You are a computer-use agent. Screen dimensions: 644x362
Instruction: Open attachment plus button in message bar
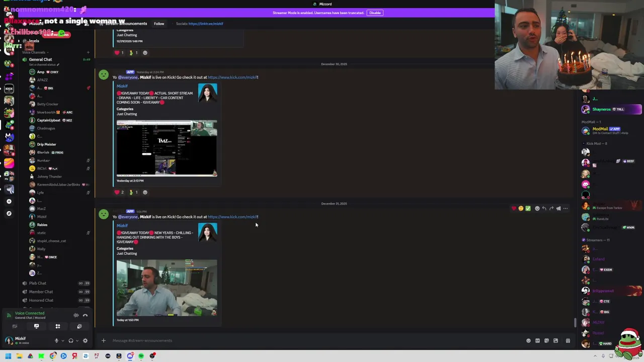(104, 340)
